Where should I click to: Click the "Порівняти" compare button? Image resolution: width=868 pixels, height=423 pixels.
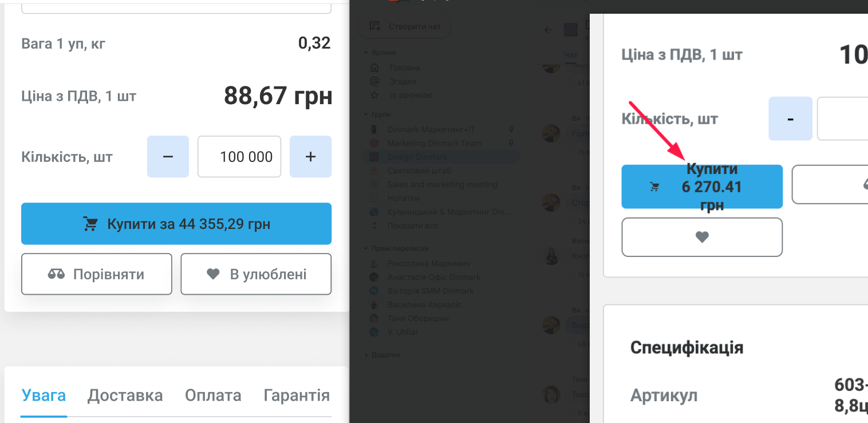click(x=97, y=274)
